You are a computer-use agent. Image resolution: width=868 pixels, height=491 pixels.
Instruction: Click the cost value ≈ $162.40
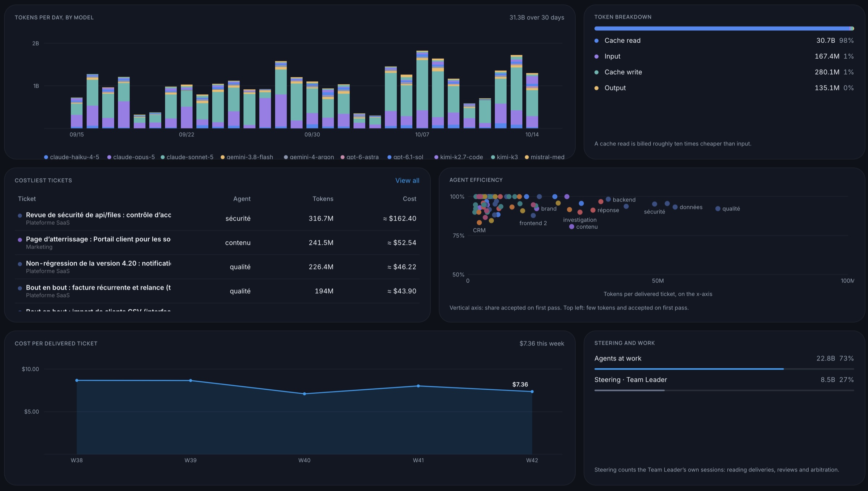coord(400,219)
